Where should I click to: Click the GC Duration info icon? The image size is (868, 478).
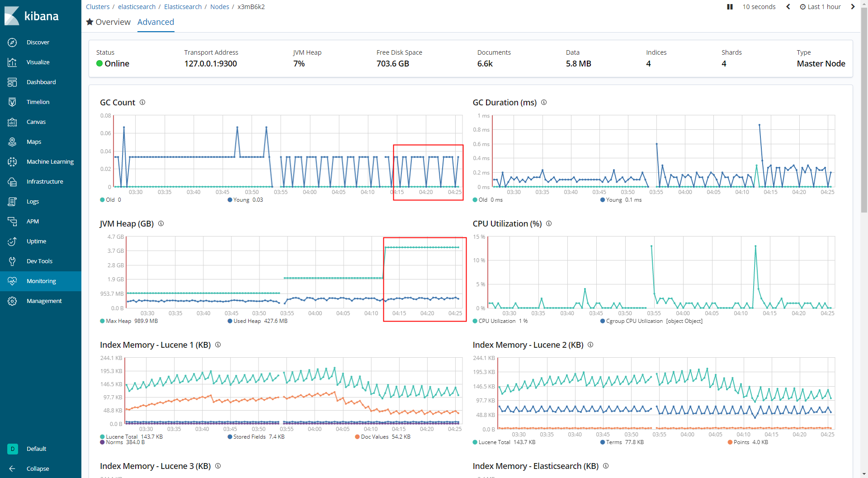click(544, 102)
